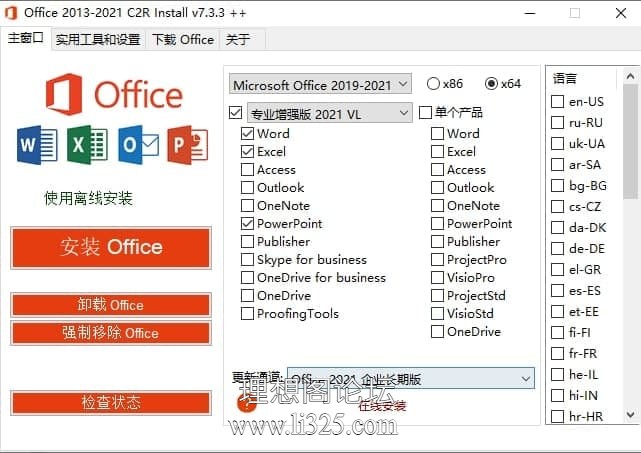Screen dimensions: 641x453
Task: Click the round orange icon below update channel
Action: click(x=247, y=402)
